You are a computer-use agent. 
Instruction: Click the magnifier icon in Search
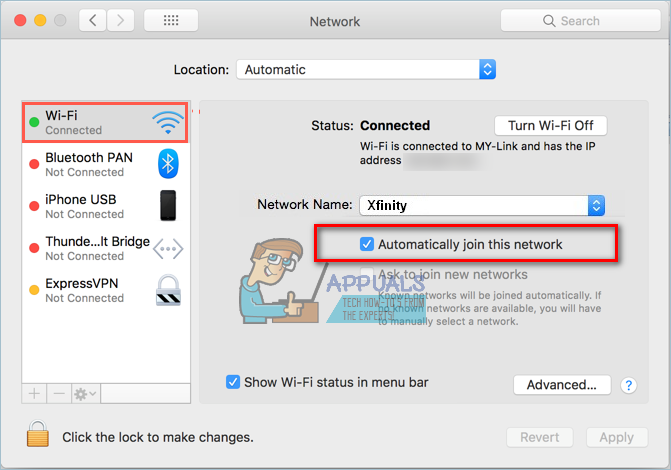pos(549,21)
